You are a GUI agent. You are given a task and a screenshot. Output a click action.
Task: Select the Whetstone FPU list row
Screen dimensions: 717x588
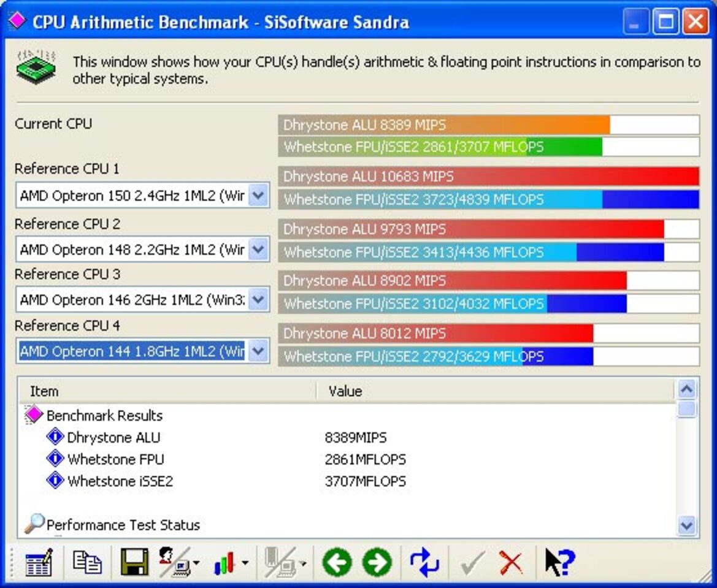[348, 459]
